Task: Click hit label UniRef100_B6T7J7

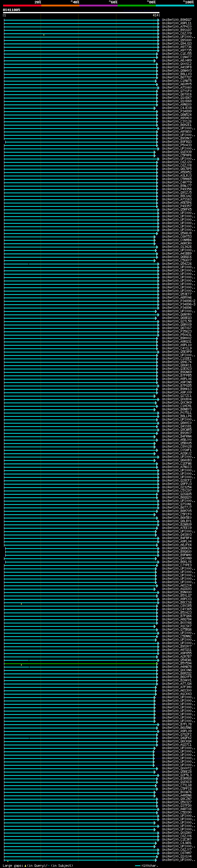Action: [x=177, y=508]
